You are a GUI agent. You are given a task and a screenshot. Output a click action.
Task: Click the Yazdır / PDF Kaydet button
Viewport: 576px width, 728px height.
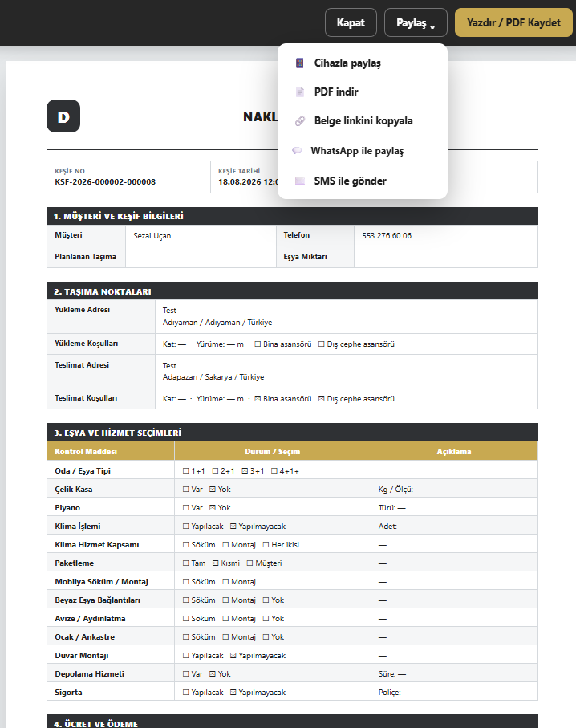[513, 22]
